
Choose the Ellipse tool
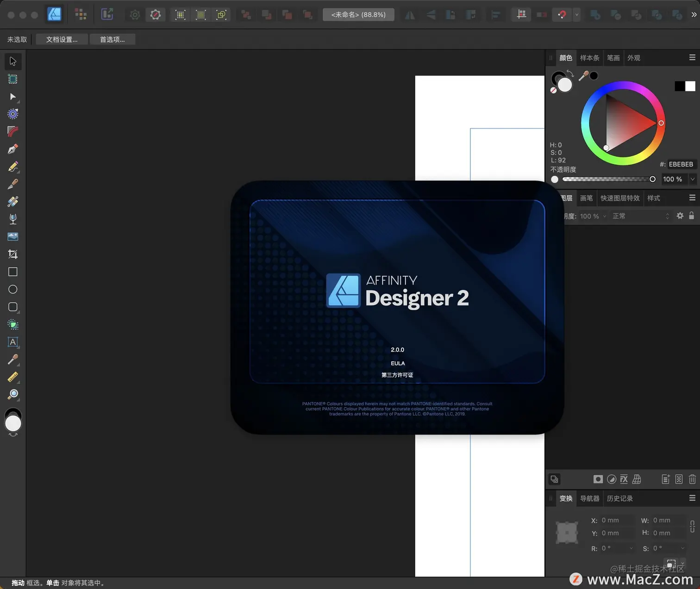click(x=13, y=290)
